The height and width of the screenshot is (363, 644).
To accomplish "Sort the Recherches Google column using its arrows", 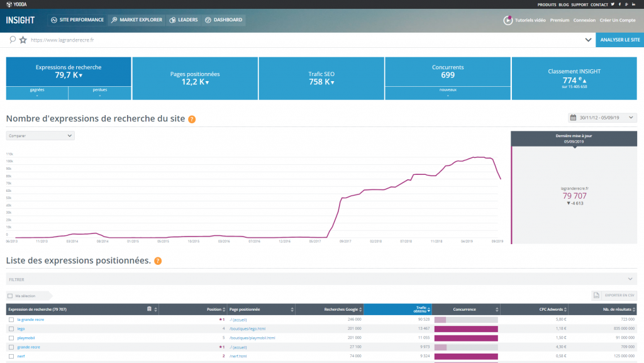I will pyautogui.click(x=360, y=309).
